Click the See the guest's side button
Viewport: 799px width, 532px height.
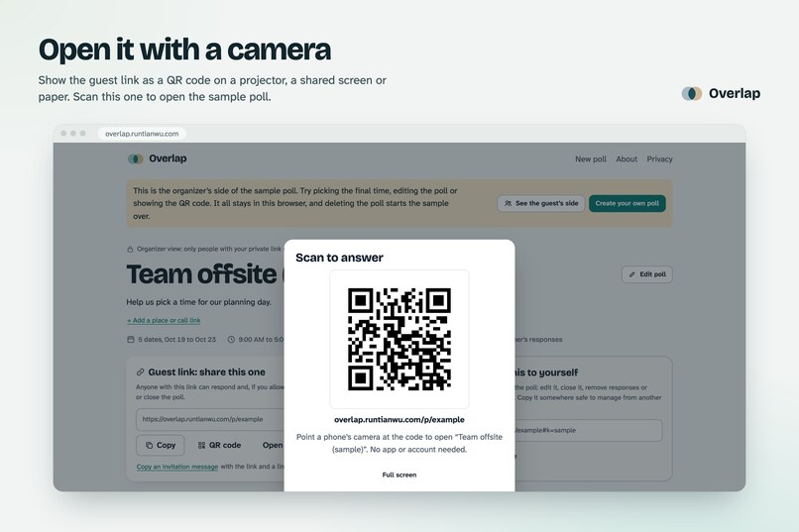point(540,203)
